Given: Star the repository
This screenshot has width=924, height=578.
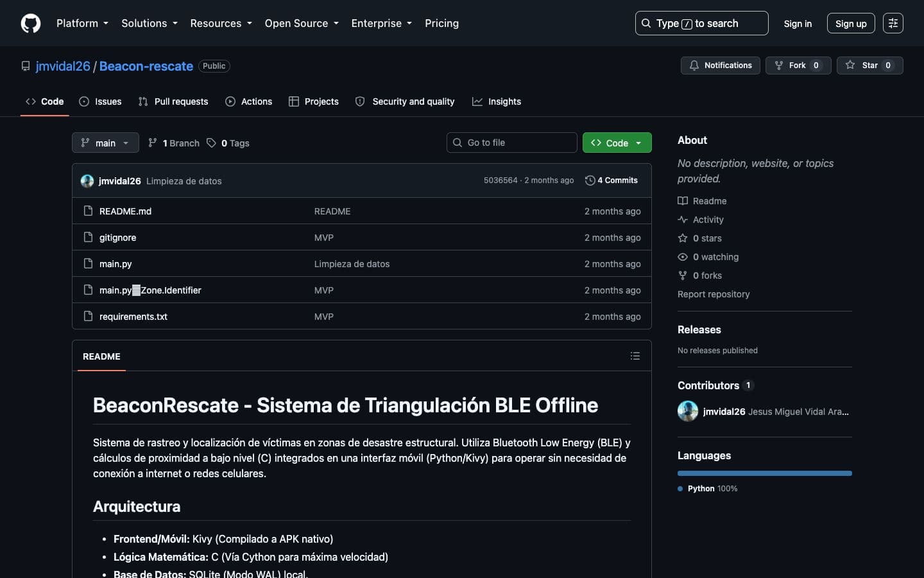Looking at the screenshot, I should [869, 66].
